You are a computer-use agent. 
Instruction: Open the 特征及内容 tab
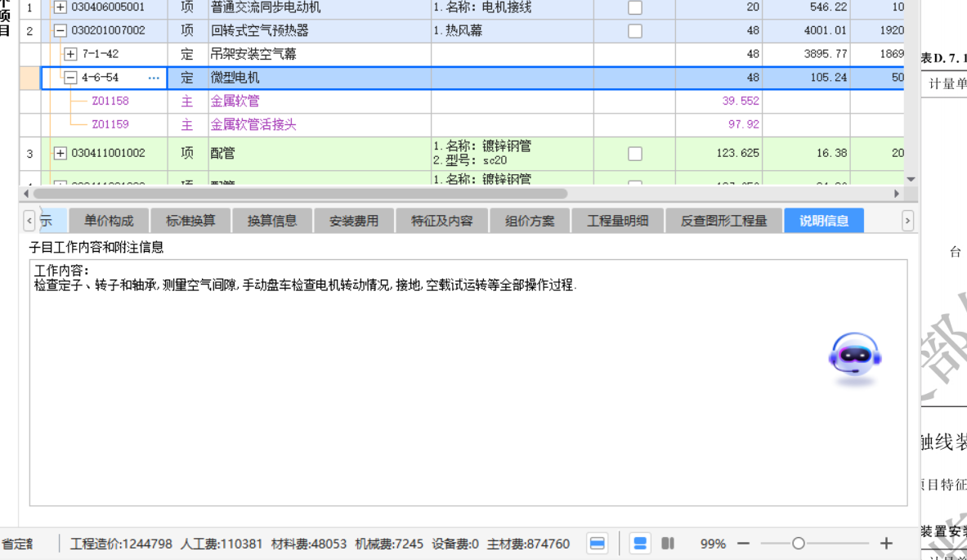coord(441,221)
